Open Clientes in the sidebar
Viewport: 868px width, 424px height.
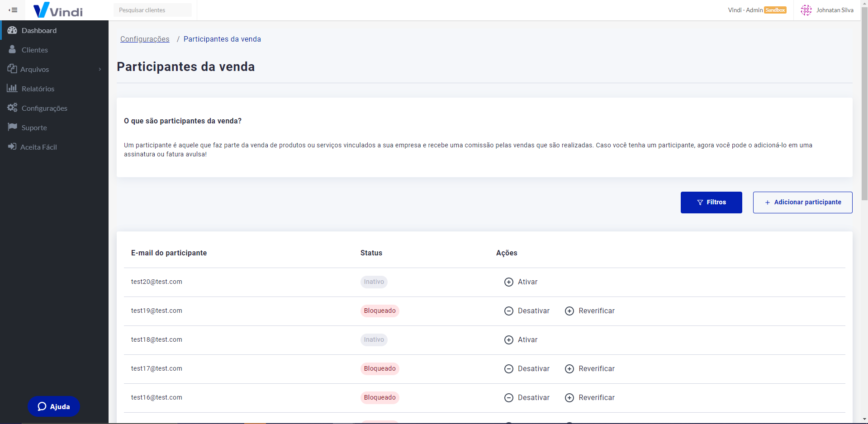pyautogui.click(x=34, y=50)
